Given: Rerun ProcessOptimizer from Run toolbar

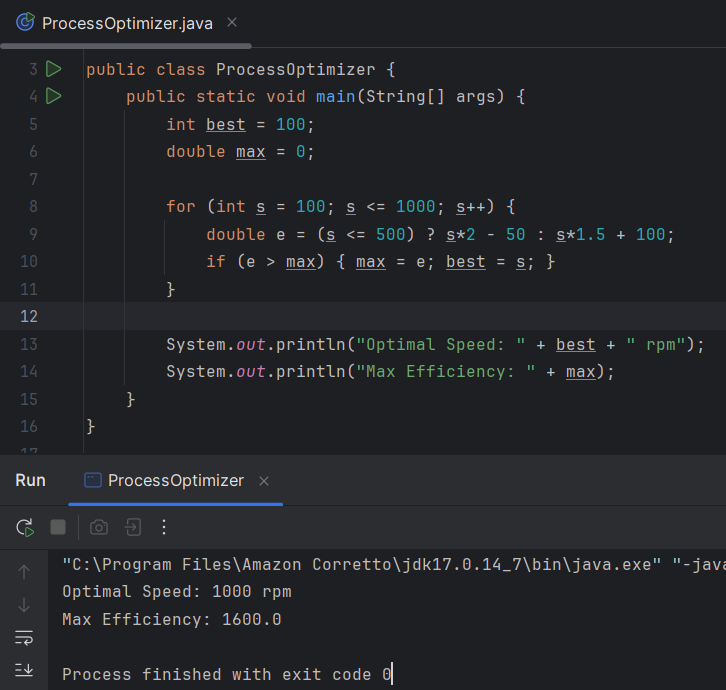Looking at the screenshot, I should point(25,527).
